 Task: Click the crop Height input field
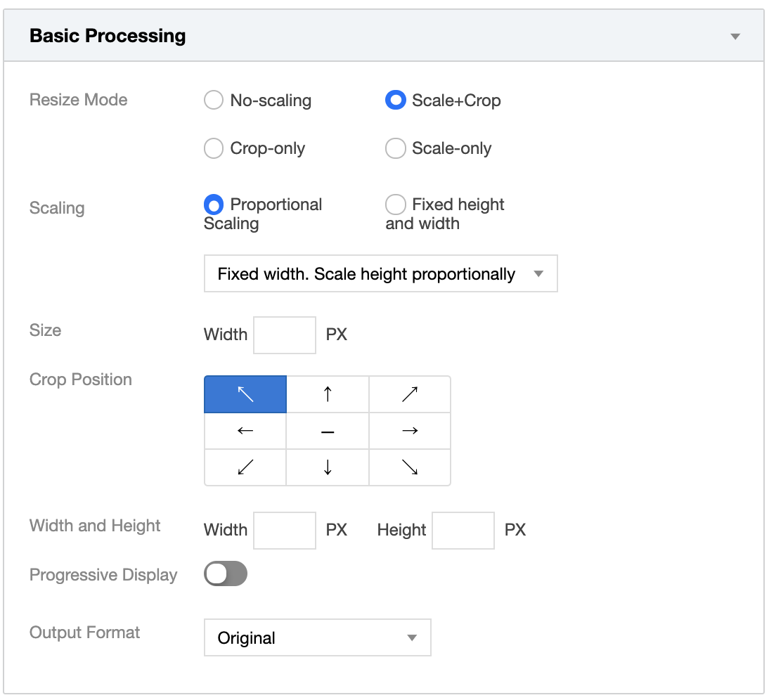463,531
